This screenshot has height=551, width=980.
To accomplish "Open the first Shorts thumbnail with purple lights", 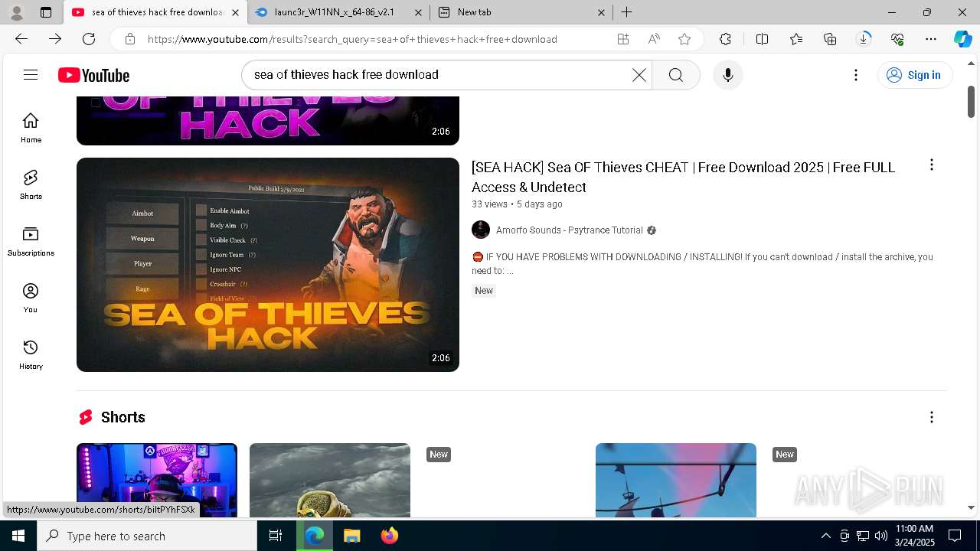I will click(157, 480).
